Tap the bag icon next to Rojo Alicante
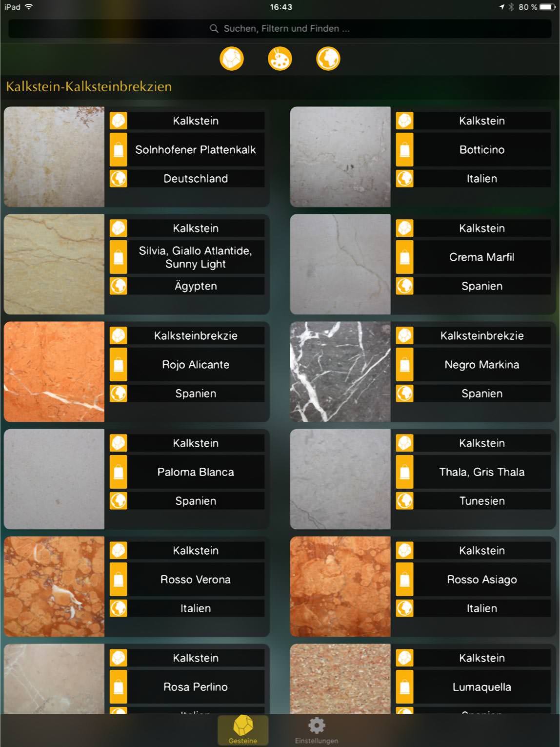Image resolution: width=560 pixels, height=747 pixels. pos(119,364)
